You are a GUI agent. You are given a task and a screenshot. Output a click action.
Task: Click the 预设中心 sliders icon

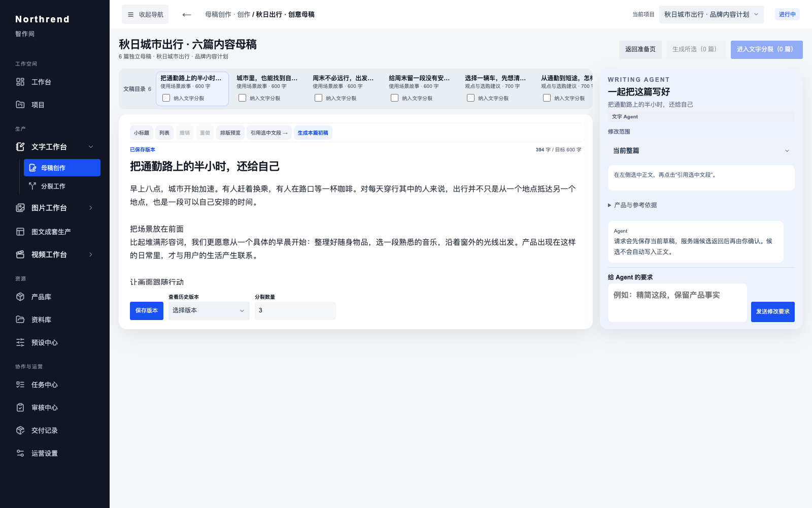(x=20, y=342)
